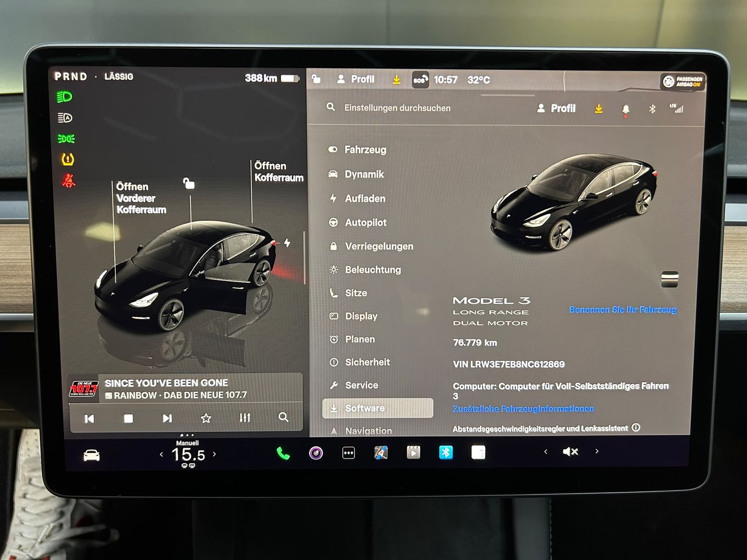Tap the charge port lightning icon
The height and width of the screenshot is (560, 747).
coord(287,243)
